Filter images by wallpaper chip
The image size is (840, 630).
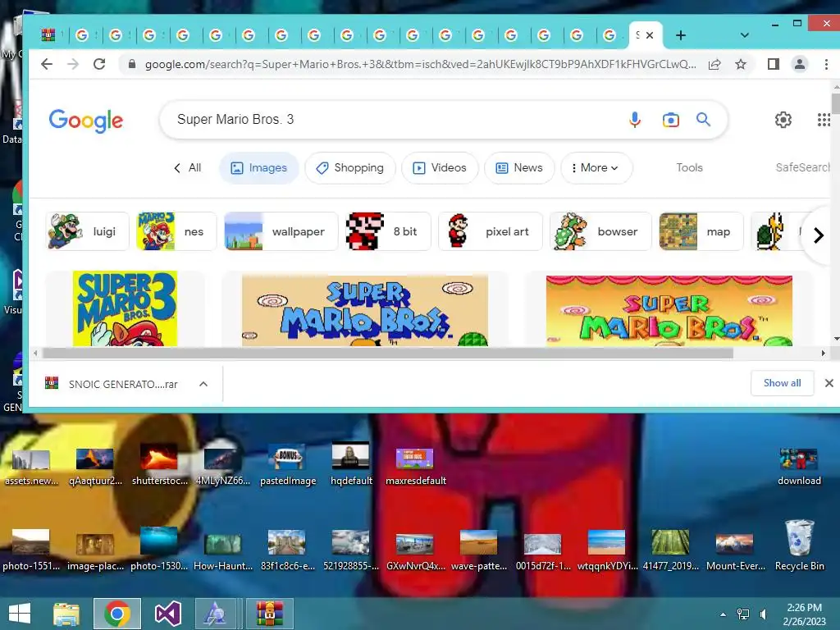[x=281, y=231]
